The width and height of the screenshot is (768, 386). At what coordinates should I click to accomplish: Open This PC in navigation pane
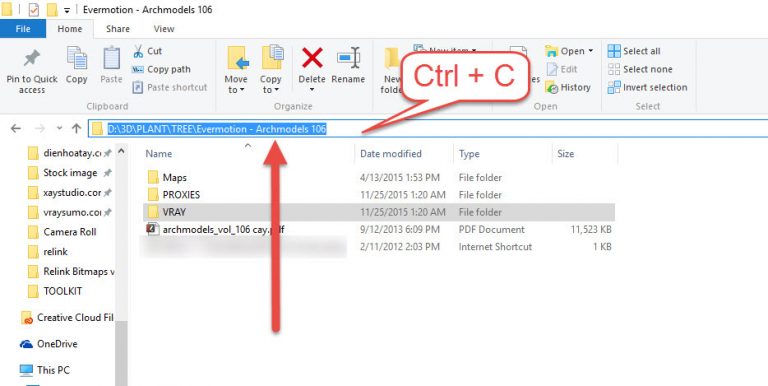click(45, 370)
